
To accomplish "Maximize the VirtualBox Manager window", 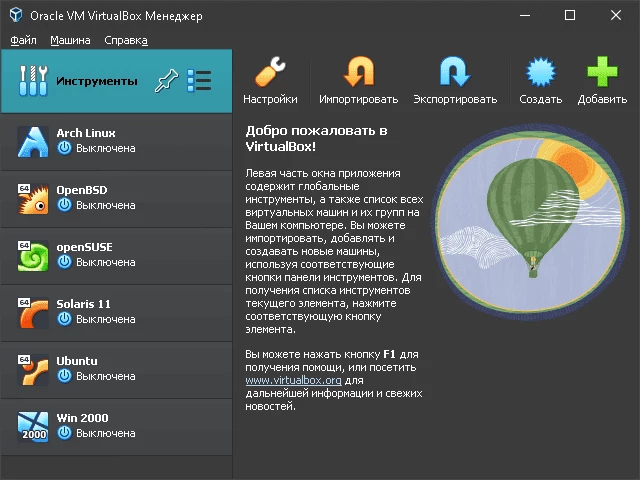I will click(x=570, y=16).
